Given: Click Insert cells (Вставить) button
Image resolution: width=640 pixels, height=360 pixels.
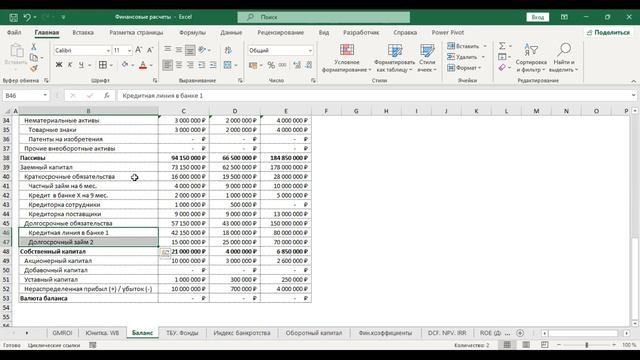Looking at the screenshot, I should pyautogui.click(x=463, y=46).
